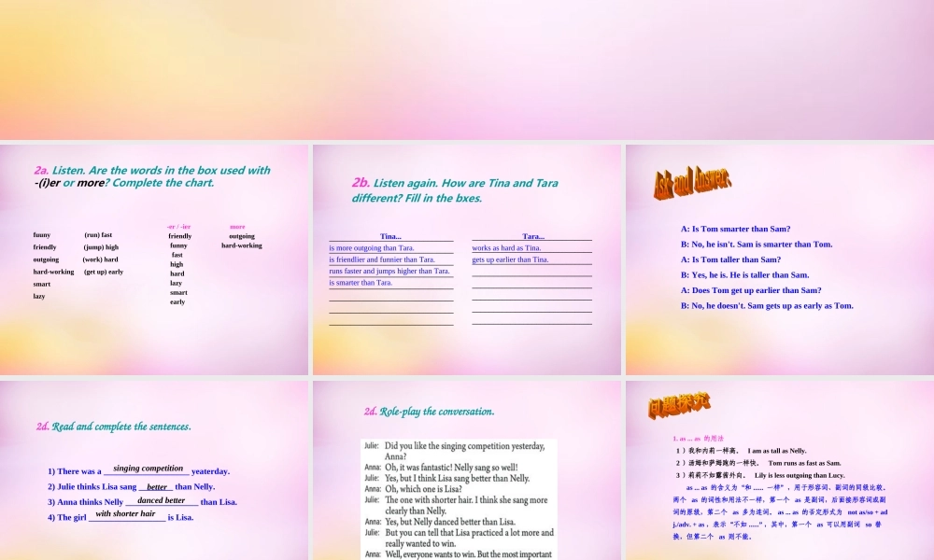Image resolution: width=934 pixels, height=560 pixels.
Task: Select the "Tina..." column header
Action: (x=390, y=236)
